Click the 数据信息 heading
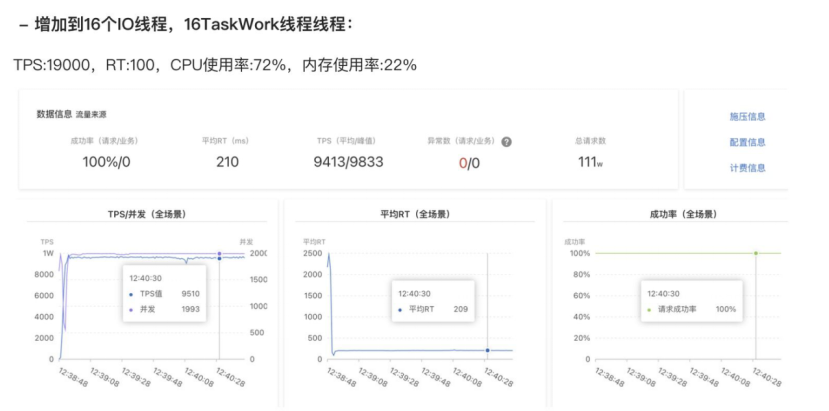This screenshot has width=829, height=411. pyautogui.click(x=54, y=114)
